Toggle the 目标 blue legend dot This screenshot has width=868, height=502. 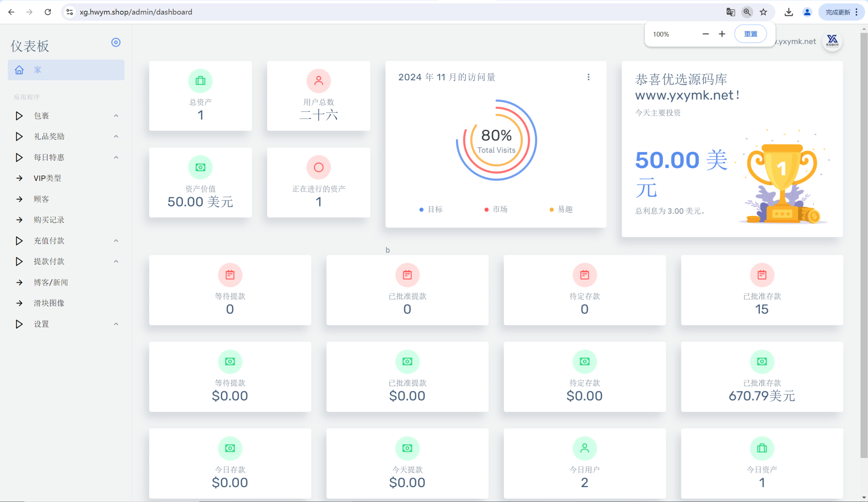coord(421,210)
